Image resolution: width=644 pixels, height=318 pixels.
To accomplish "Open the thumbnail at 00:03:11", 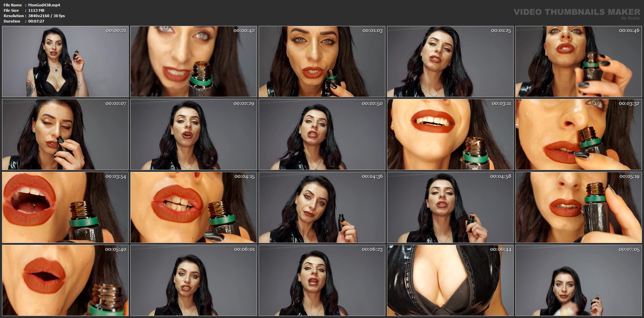I will (450, 134).
